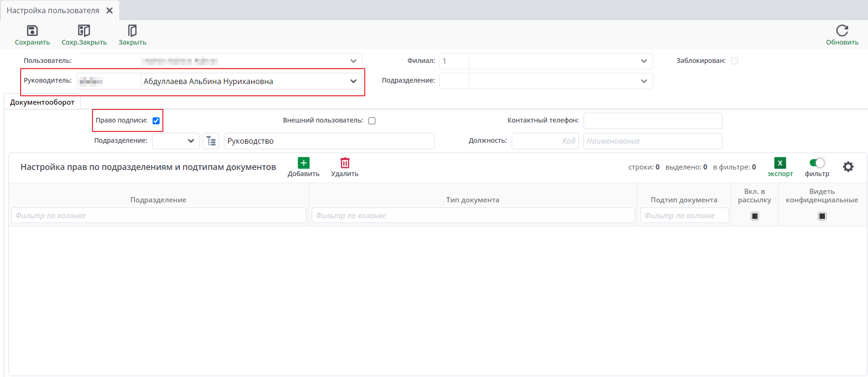The image size is (868, 377).
Task: Delete a row with the Удалить trash icon
Action: coord(345,163)
